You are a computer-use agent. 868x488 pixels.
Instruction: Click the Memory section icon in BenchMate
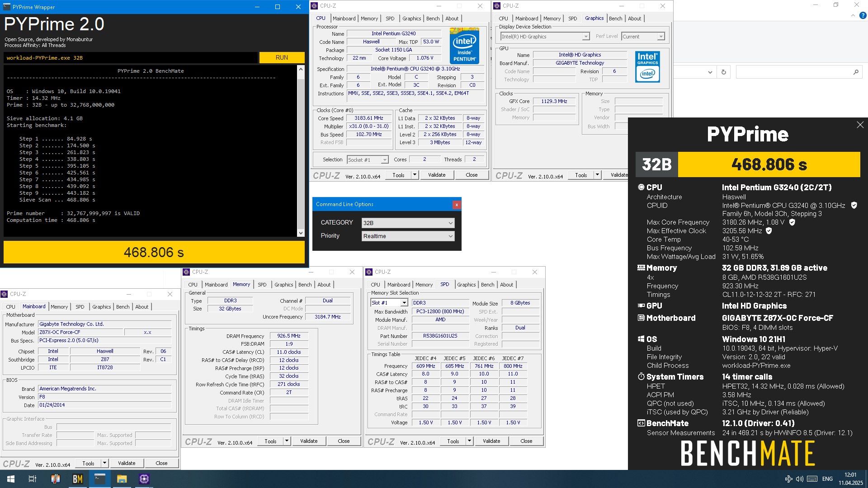coord(641,268)
